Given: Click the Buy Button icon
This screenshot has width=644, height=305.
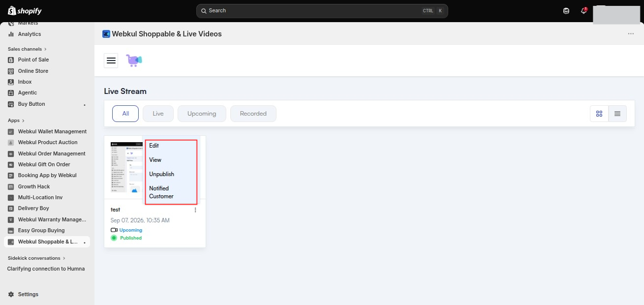Looking at the screenshot, I should 11,104.
